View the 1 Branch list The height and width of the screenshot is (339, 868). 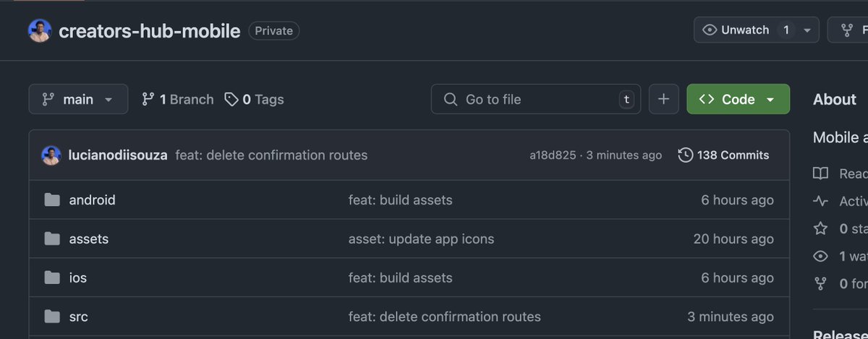tap(178, 99)
